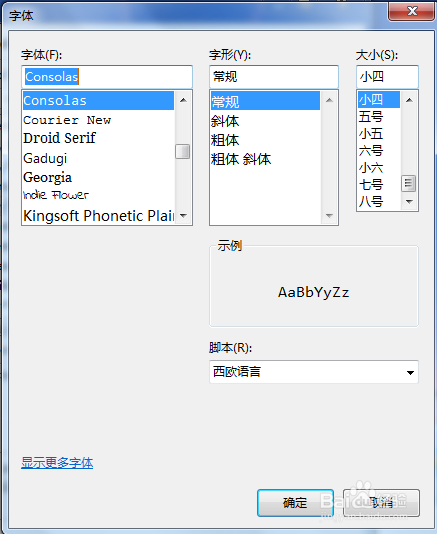Focus the 字体 name input field
This screenshot has width=437, height=534.
pyautogui.click(x=107, y=77)
